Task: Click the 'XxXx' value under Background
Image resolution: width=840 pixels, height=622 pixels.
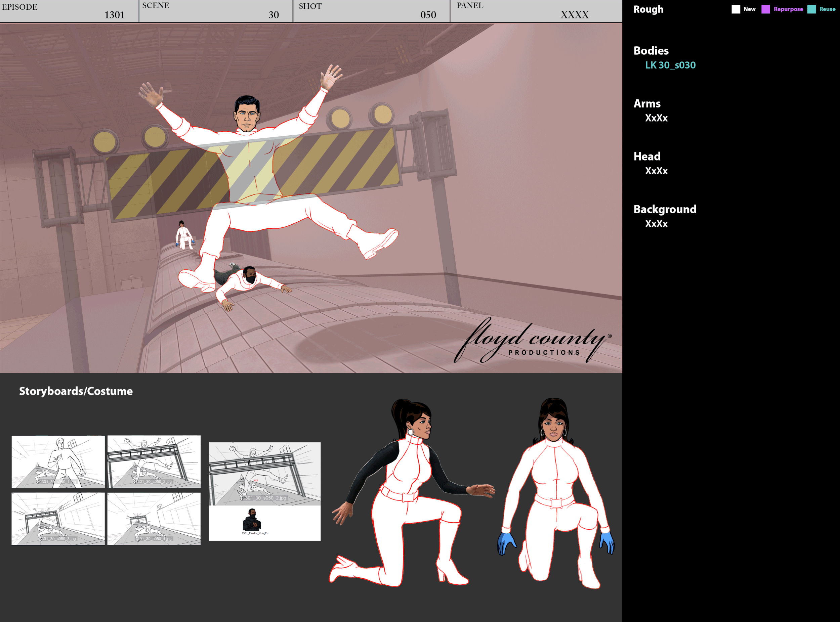Action: 656,224
